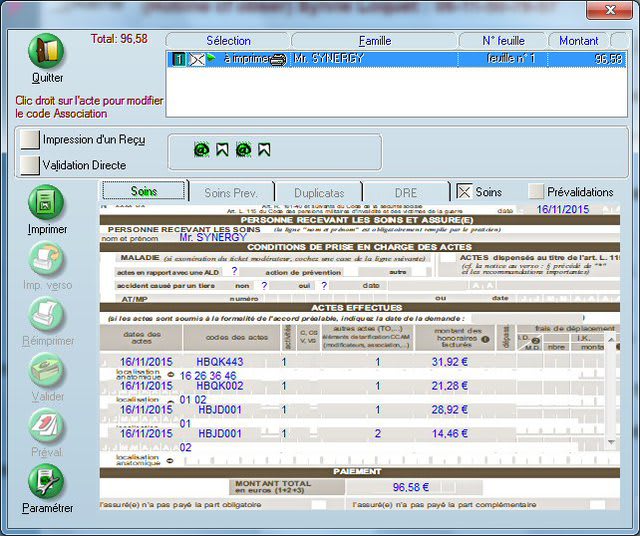The width and height of the screenshot is (640, 536).
Task: Click the 'non' question mark field
Action: point(264,286)
